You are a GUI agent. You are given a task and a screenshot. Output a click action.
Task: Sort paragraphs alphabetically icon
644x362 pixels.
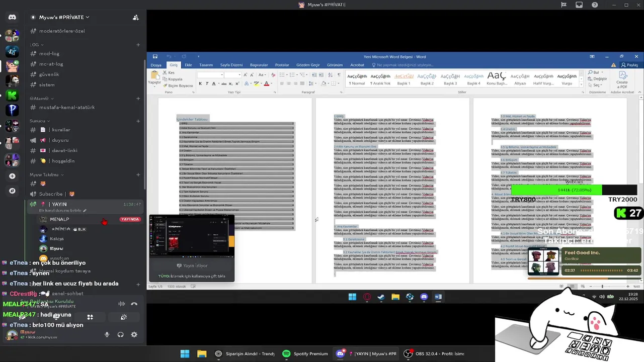coord(331,75)
